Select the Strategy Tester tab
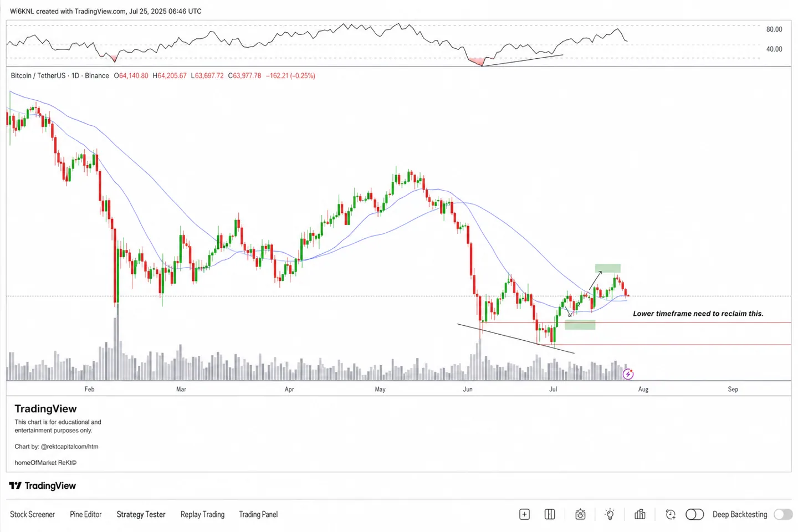The height and width of the screenshot is (532, 798). pyautogui.click(x=141, y=514)
